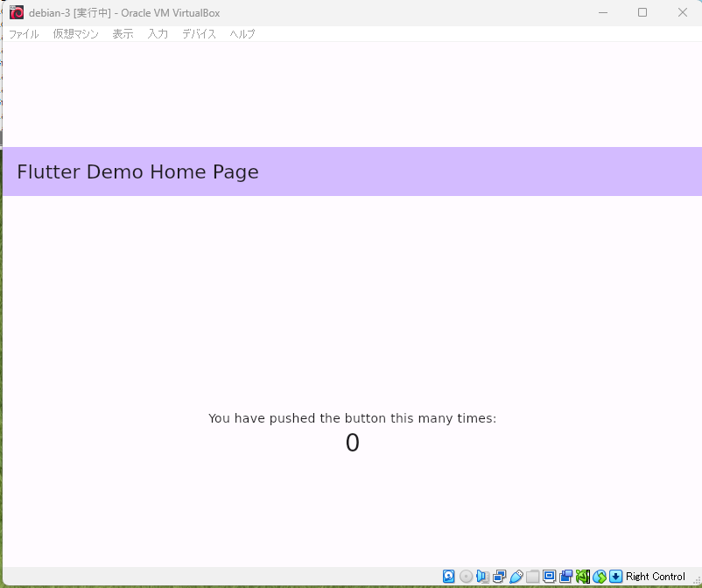
Task: Click the USB devices status icon
Action: pyautogui.click(x=516, y=576)
